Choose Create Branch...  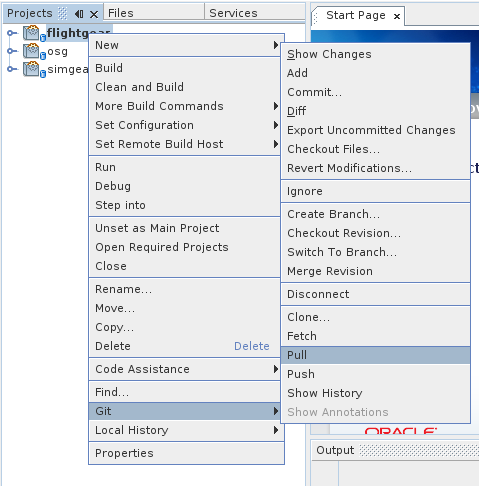[x=376, y=214]
